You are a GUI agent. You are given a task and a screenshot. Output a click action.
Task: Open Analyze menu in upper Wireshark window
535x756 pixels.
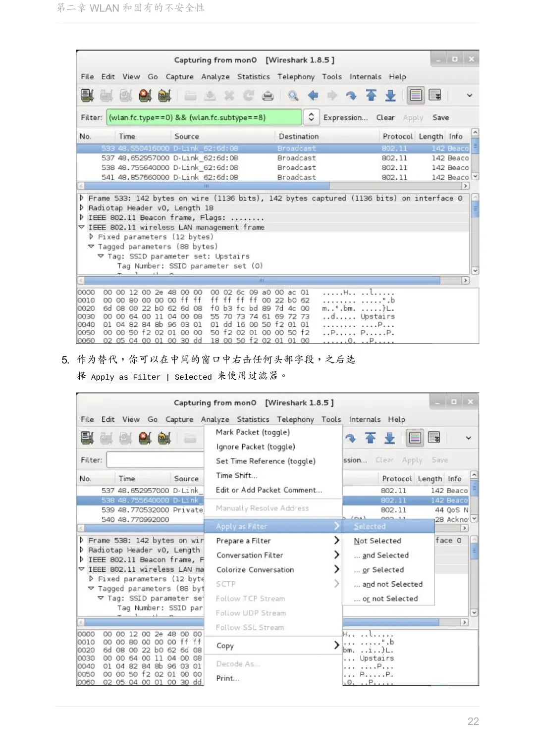tap(215, 77)
